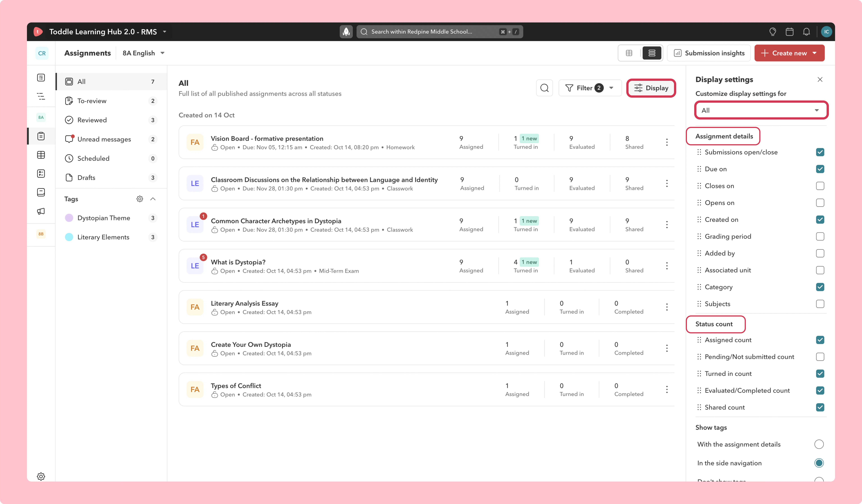Screen dimensions: 862x504
Task: Open the IC user profile avatar
Action: (826, 32)
